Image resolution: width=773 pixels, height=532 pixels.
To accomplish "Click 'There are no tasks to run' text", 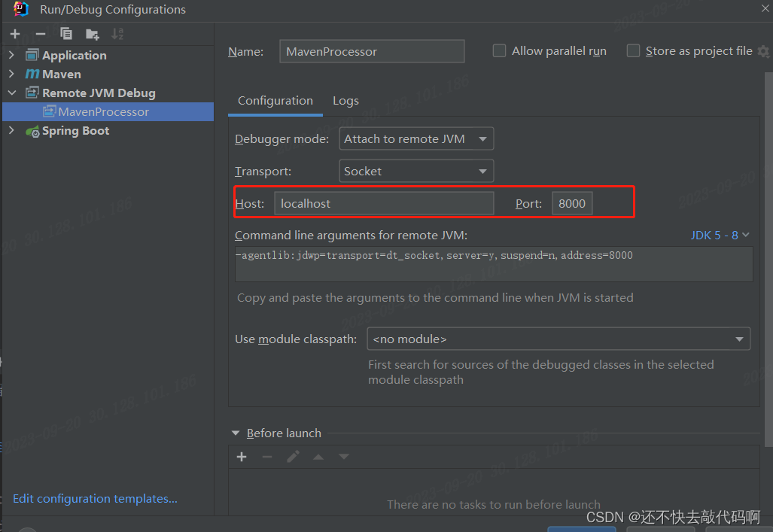I will [x=494, y=504].
